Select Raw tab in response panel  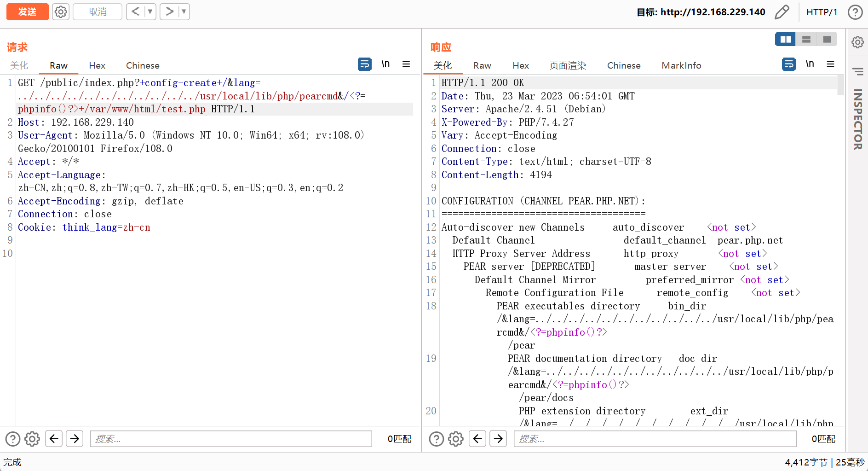coord(482,65)
